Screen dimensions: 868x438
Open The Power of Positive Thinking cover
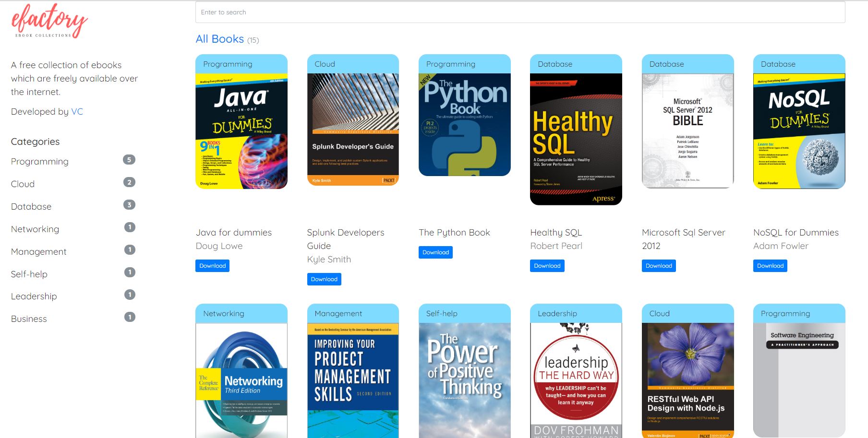(464, 380)
